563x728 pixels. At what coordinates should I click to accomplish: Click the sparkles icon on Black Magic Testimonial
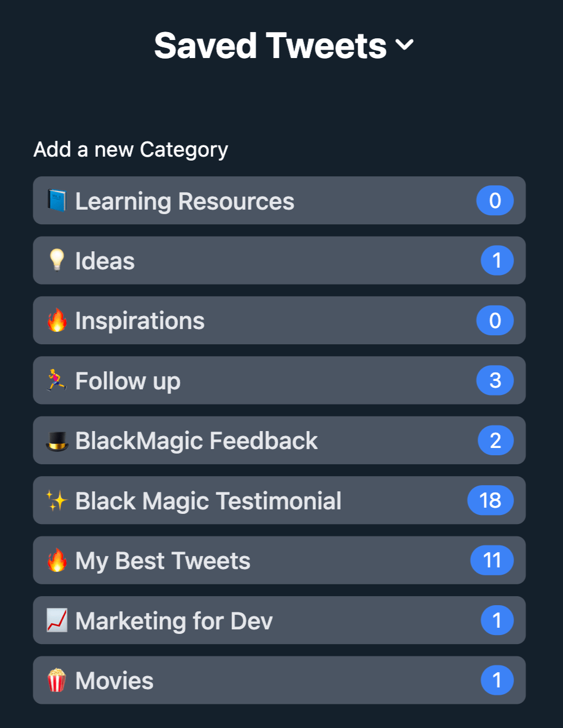pyautogui.click(x=57, y=500)
